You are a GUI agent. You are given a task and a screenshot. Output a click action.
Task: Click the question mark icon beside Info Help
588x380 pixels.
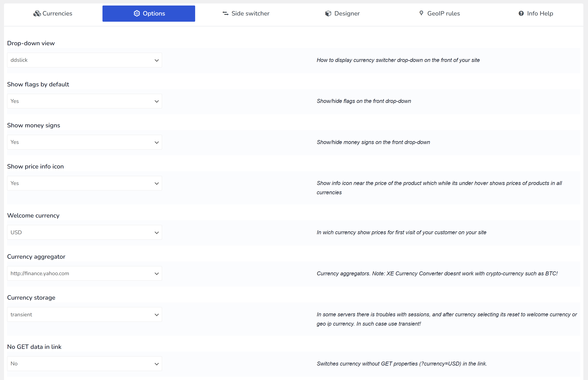521,14
